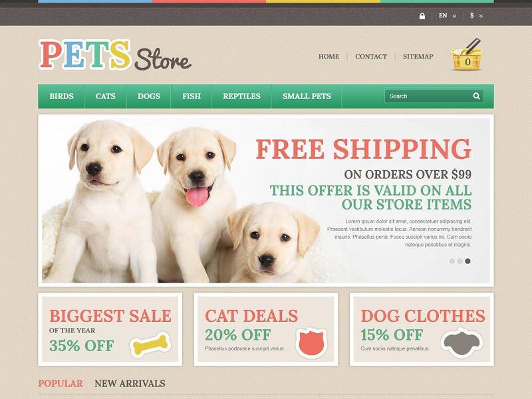Switch to the New Arrivals tab
Image resolution: width=532 pixels, height=399 pixels.
[x=130, y=384]
